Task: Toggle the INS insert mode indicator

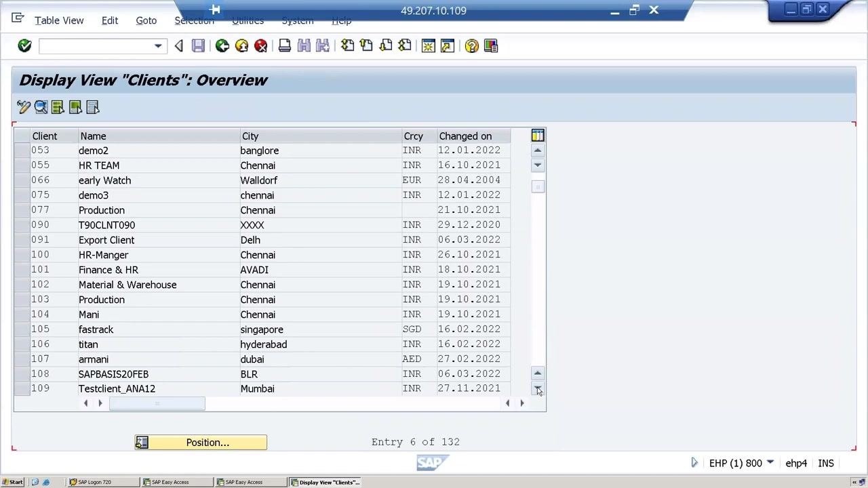Action: [826, 464]
